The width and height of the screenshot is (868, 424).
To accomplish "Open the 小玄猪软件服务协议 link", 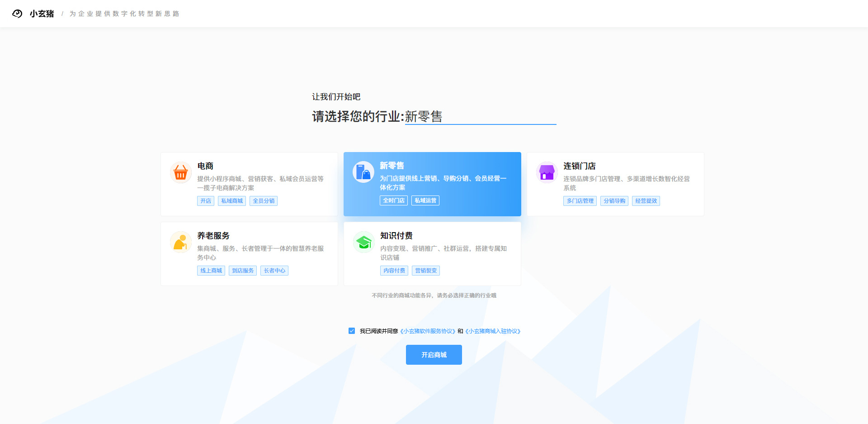I will tap(428, 331).
